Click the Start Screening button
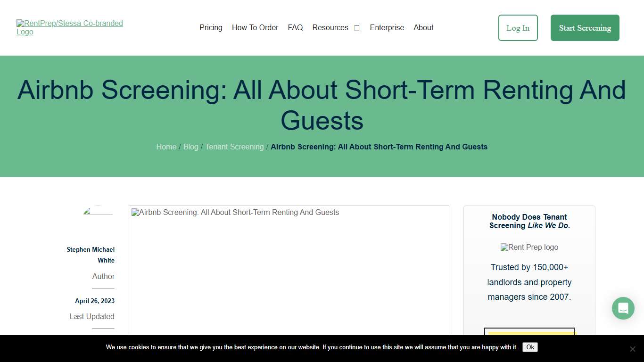Screen dimensions: 644x362 click(x=585, y=28)
